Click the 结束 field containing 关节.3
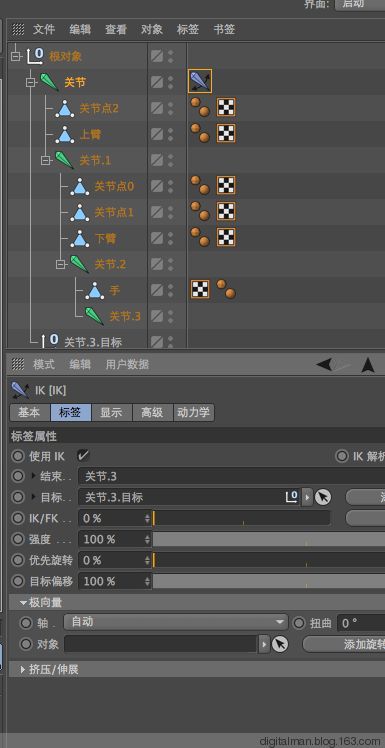The width and height of the screenshot is (385, 748). (231, 476)
